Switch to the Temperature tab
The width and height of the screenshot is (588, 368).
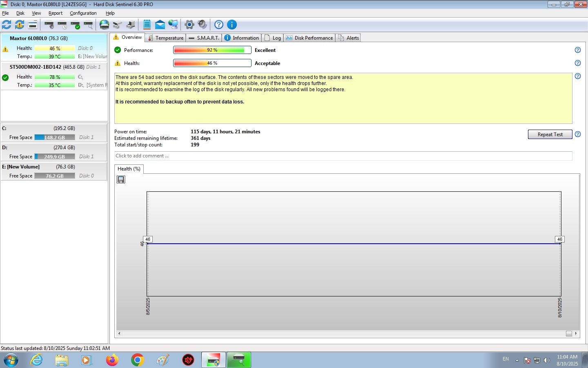(165, 38)
